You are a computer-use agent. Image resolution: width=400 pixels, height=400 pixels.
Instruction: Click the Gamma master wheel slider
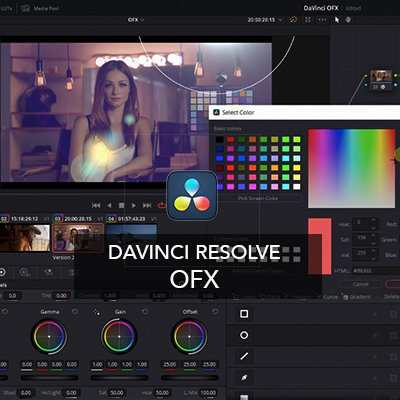click(x=49, y=378)
